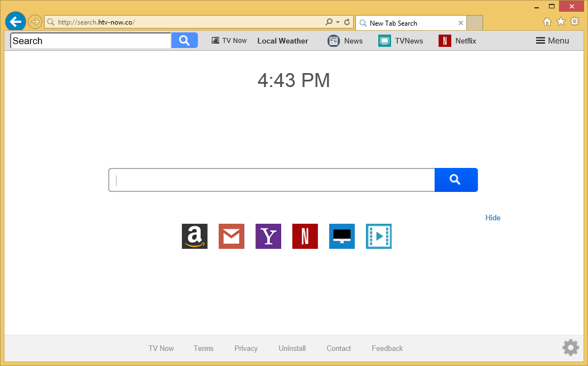The image size is (588, 366).
Task: Maximize the browser window
Action: pyautogui.click(x=552, y=6)
